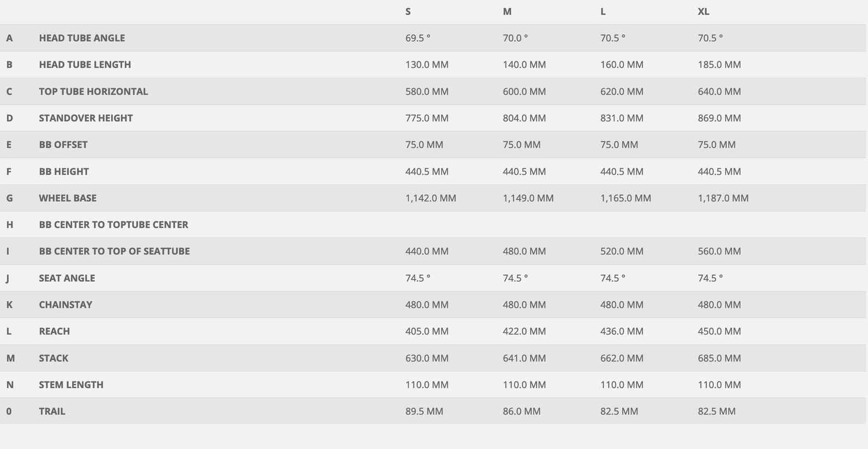Click the 69.5° head tube angle value
This screenshot has width=868, height=449.
coord(418,38)
